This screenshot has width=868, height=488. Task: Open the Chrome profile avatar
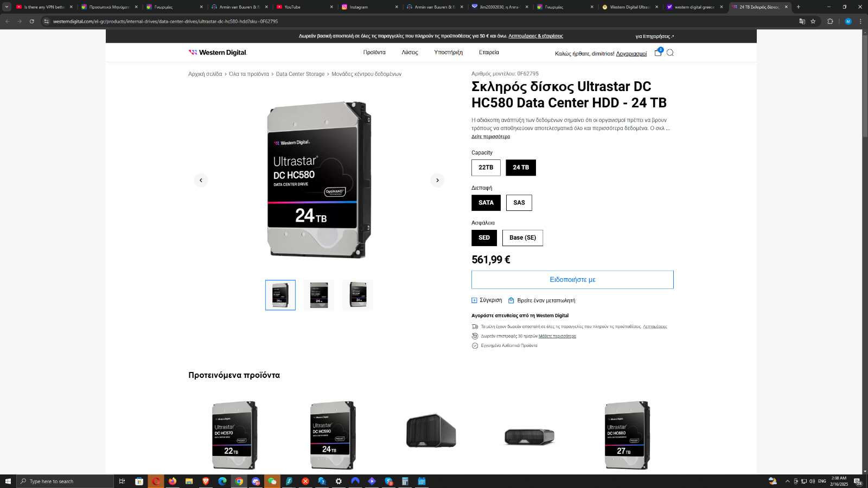click(848, 21)
